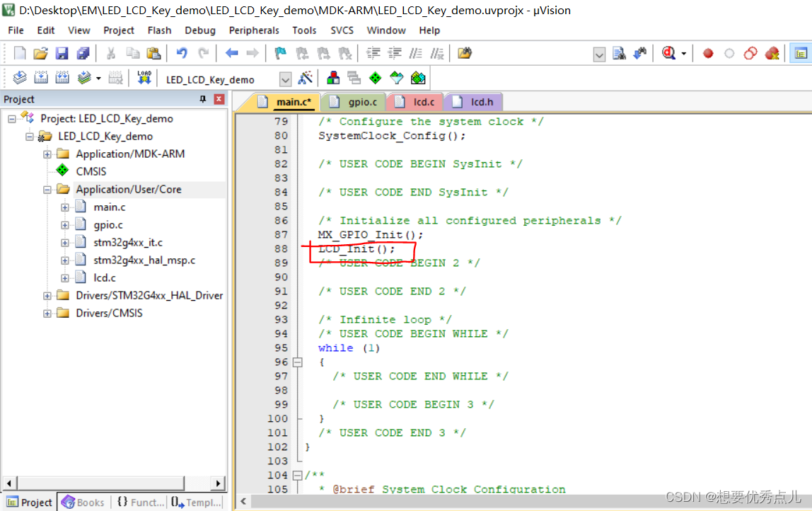Open the Peripherals menu
The height and width of the screenshot is (511, 812).
[253, 30]
